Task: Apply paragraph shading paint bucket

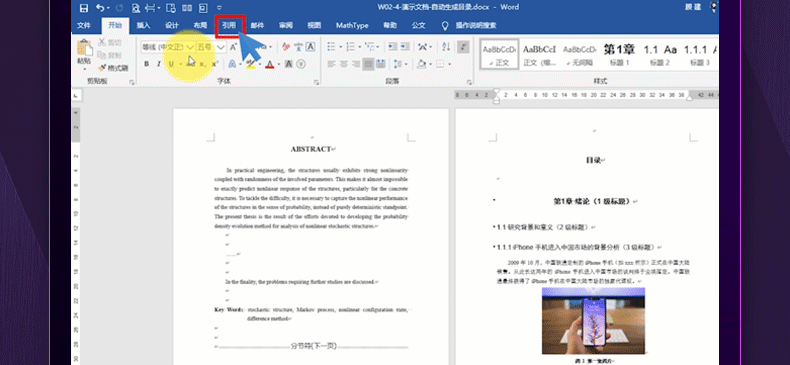Action: click(422, 64)
